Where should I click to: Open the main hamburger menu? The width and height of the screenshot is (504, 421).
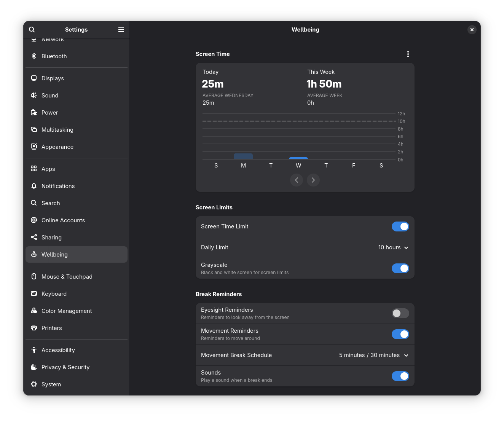pyautogui.click(x=121, y=29)
